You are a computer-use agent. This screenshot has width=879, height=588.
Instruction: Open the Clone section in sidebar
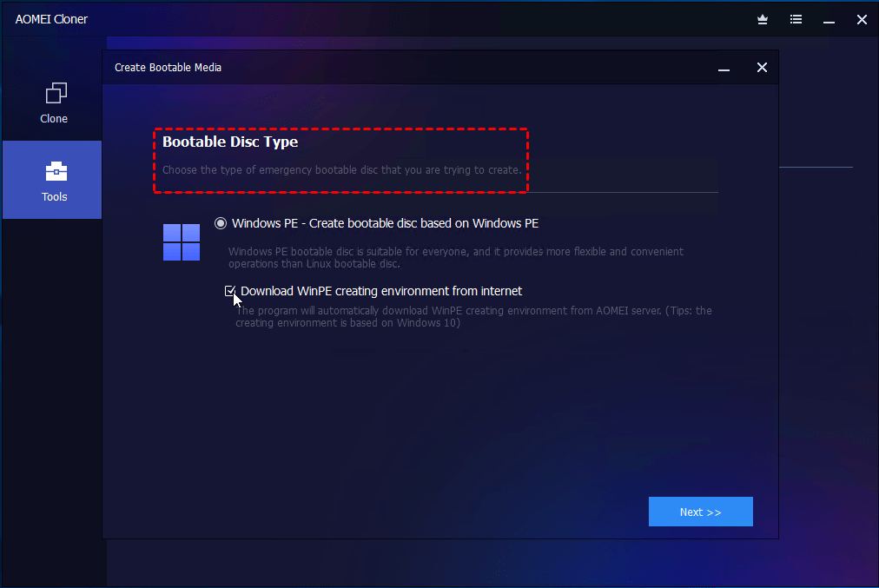(54, 102)
